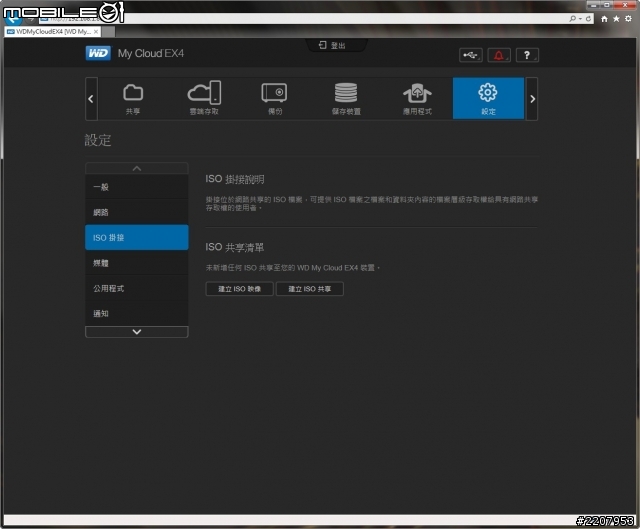
Task: Open the browser tools gear
Action: (x=628, y=19)
